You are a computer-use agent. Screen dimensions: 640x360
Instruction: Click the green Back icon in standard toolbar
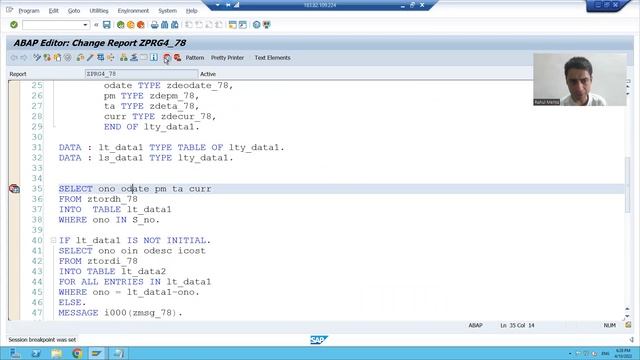pos(120,25)
